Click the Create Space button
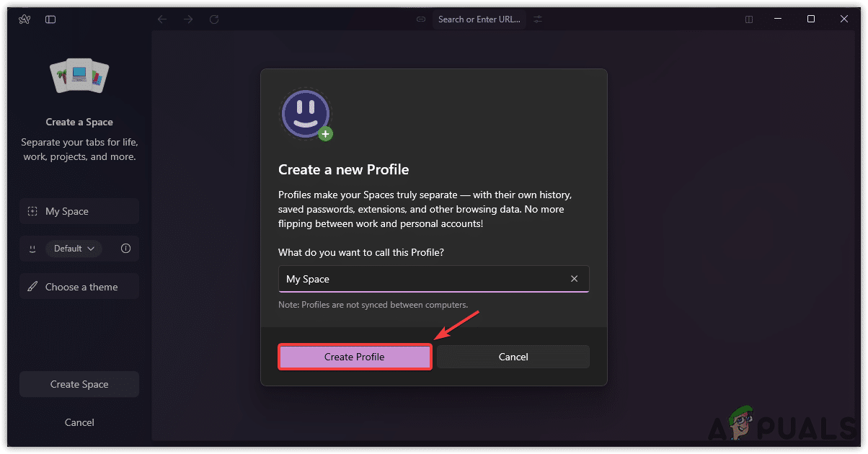868x454 pixels. click(x=79, y=384)
